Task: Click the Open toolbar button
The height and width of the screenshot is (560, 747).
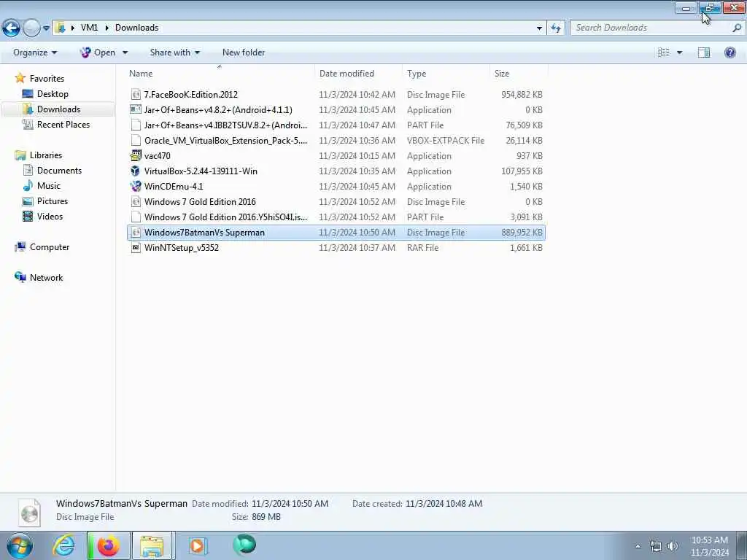Action: coord(98,52)
